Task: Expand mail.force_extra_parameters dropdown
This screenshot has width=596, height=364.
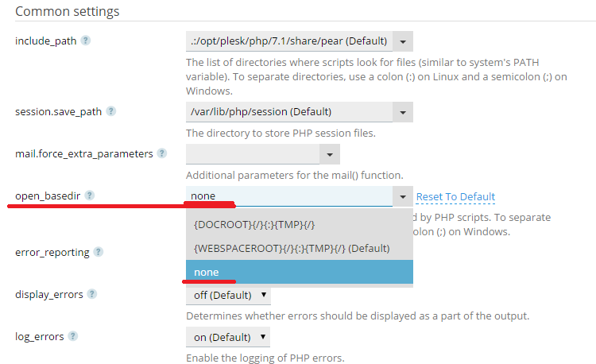Action: click(x=329, y=154)
